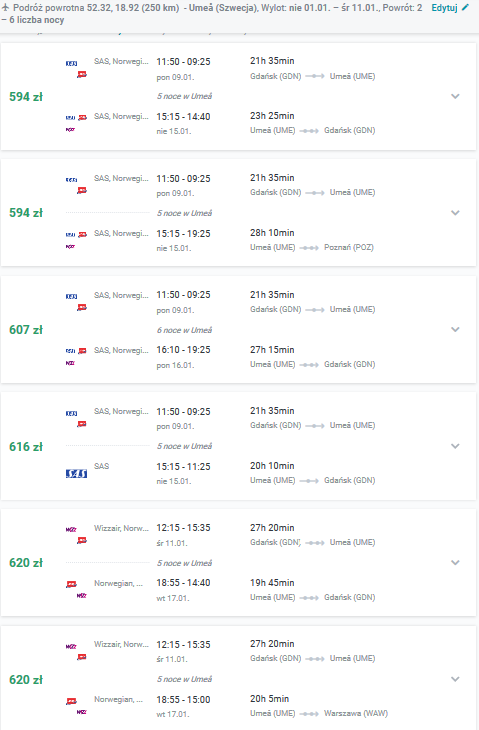Click Wizzair logo on 620 zł Gdańsk-return outbound

coord(71,529)
